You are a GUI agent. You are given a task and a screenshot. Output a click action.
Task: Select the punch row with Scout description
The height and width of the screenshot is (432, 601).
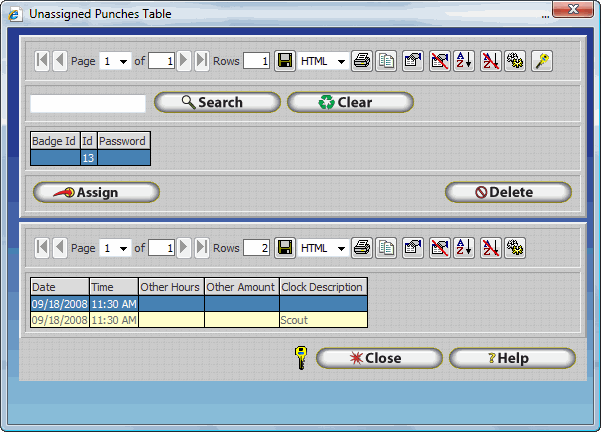point(198,320)
